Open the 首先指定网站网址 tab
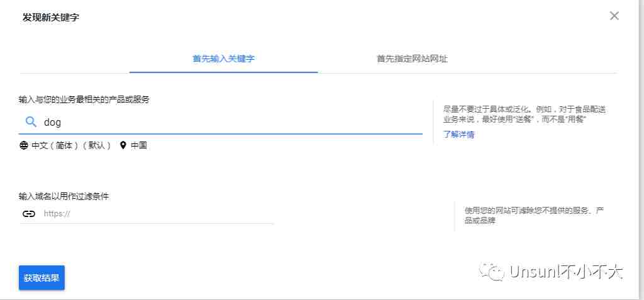Image resolution: width=644 pixels, height=300 pixels. click(x=413, y=58)
